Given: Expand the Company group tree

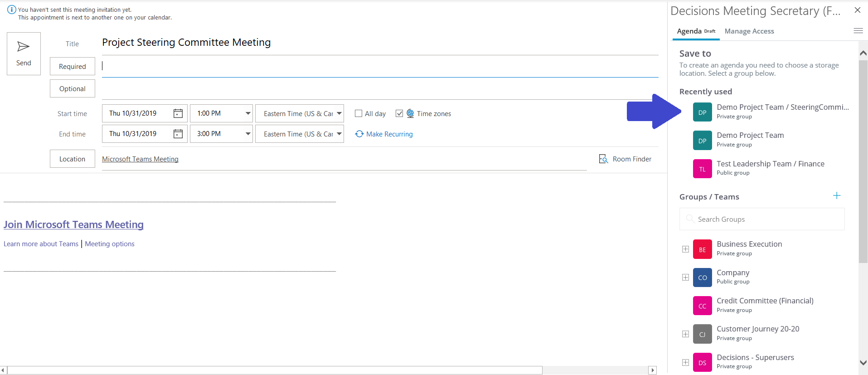Looking at the screenshot, I should click(x=685, y=278).
